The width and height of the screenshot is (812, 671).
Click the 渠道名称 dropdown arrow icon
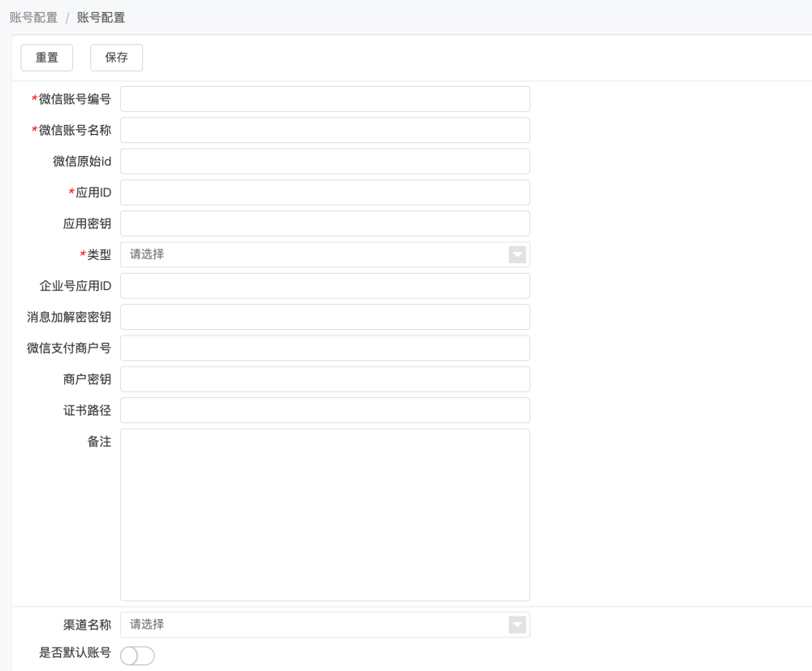tap(517, 625)
